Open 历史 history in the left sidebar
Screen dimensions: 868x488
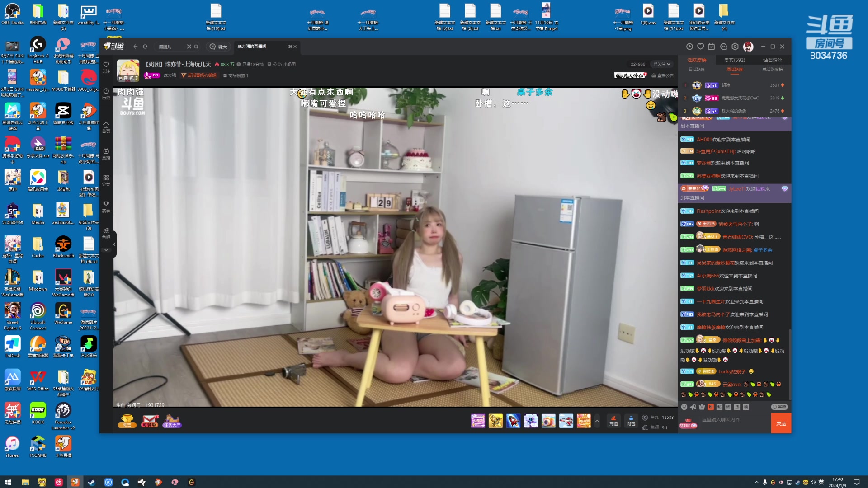coord(106,94)
